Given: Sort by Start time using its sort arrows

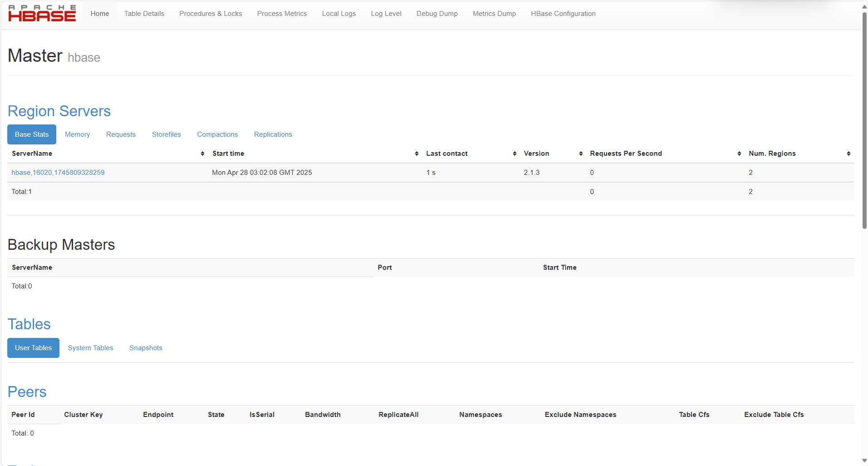Looking at the screenshot, I should [417, 154].
